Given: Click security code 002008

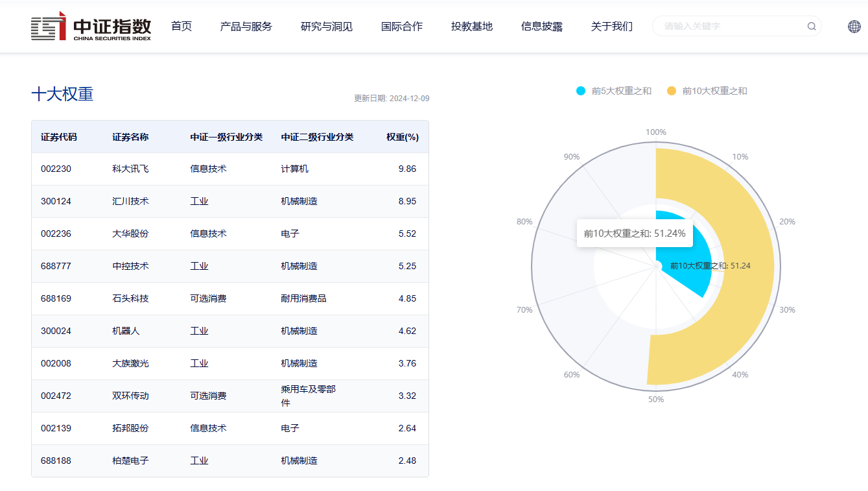Looking at the screenshot, I should coord(56,363).
